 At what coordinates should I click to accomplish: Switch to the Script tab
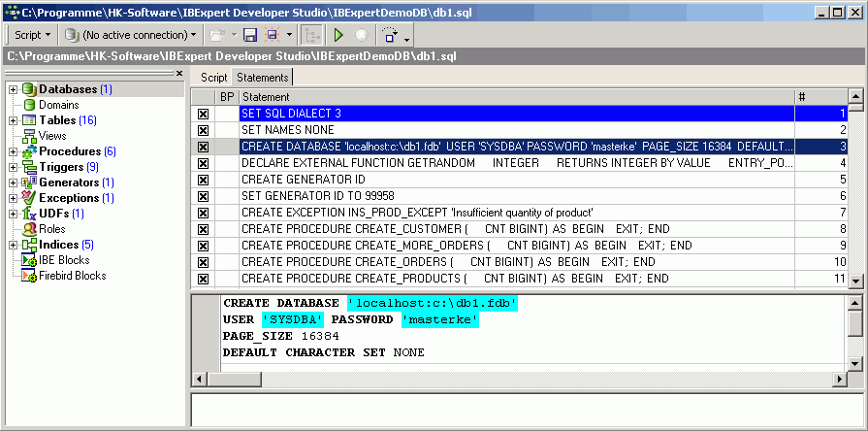pyautogui.click(x=213, y=77)
